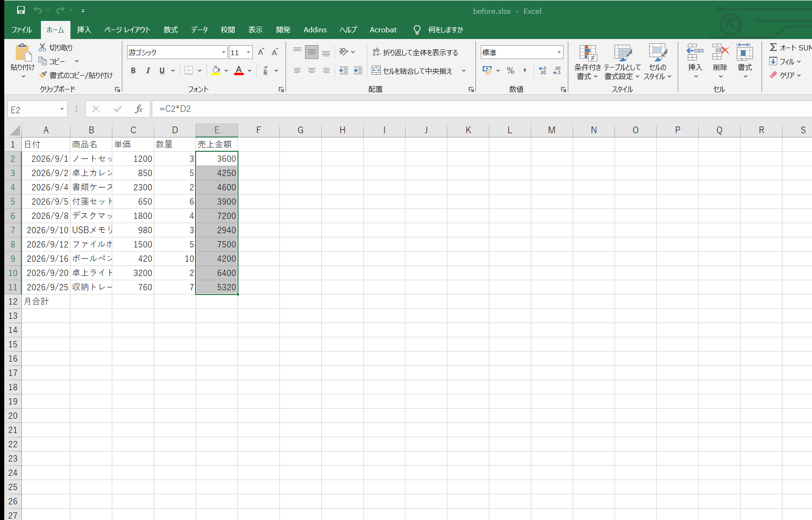Apply comma style format
The image size is (812, 520).
click(x=525, y=70)
